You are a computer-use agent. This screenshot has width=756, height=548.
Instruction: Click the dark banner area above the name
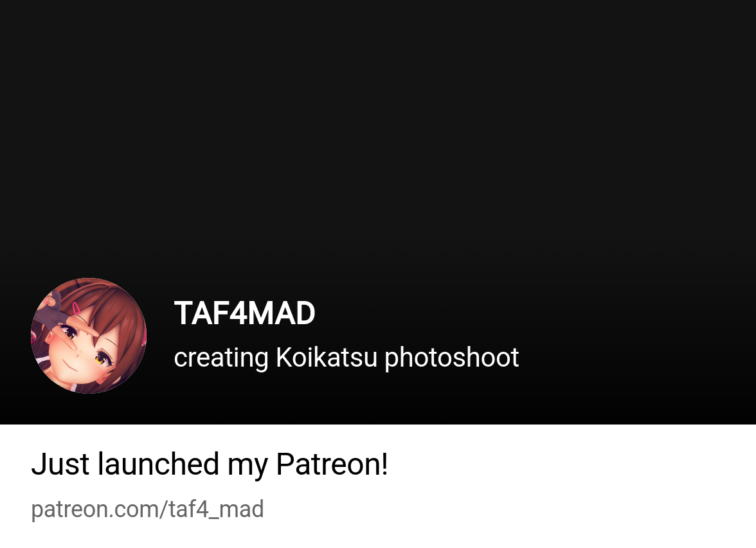tap(378, 135)
